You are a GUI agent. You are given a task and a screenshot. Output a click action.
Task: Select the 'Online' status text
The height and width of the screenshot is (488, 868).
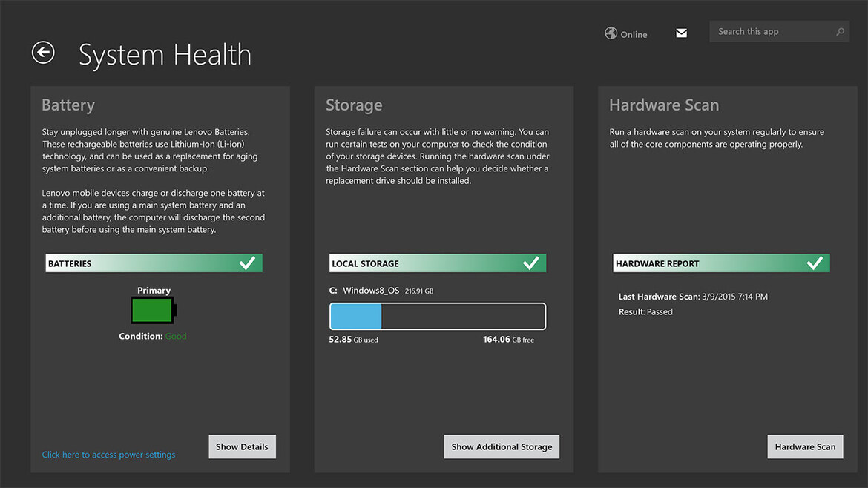click(x=634, y=34)
